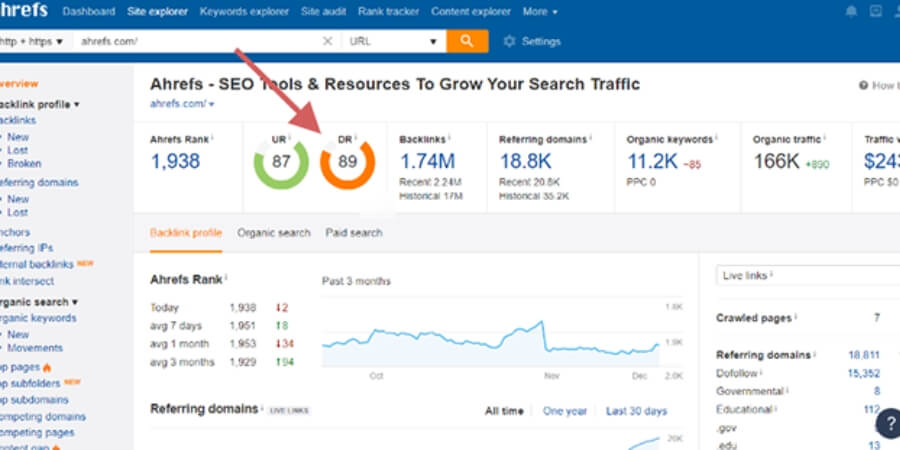The image size is (900, 450).
Task: Open the Dashboard menu
Action: coord(88,11)
